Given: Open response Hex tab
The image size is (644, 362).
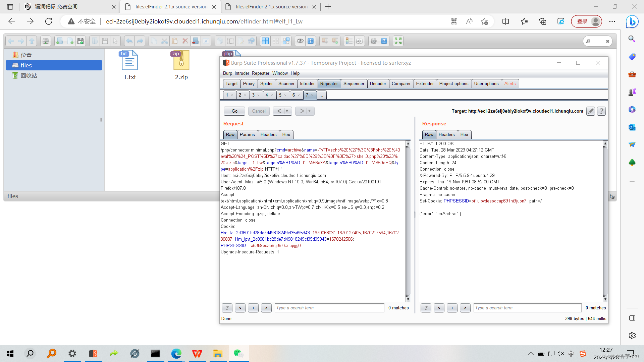Looking at the screenshot, I should pyautogui.click(x=464, y=135).
